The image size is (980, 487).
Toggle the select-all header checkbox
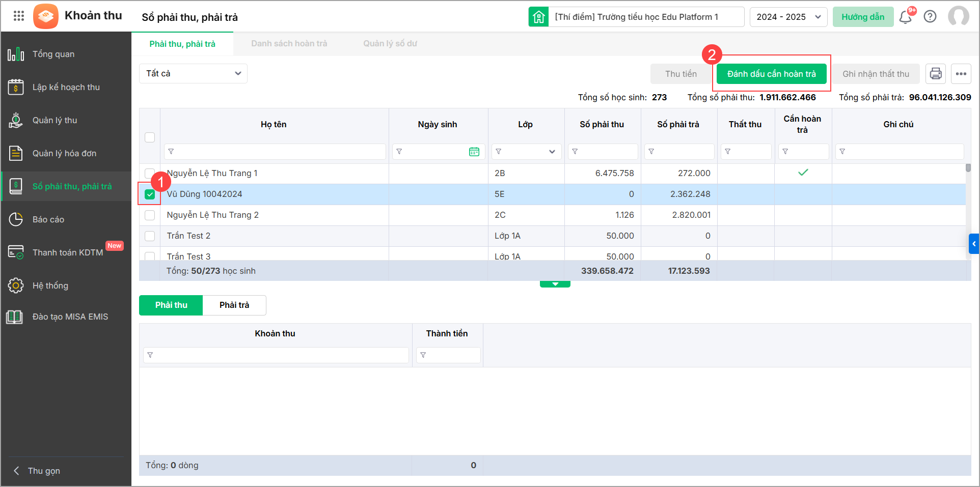click(150, 137)
